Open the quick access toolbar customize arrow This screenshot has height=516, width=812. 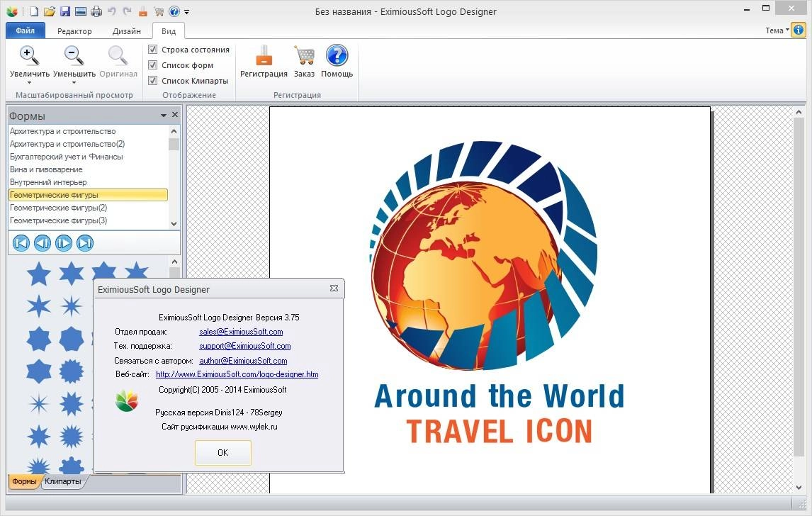click(x=187, y=12)
